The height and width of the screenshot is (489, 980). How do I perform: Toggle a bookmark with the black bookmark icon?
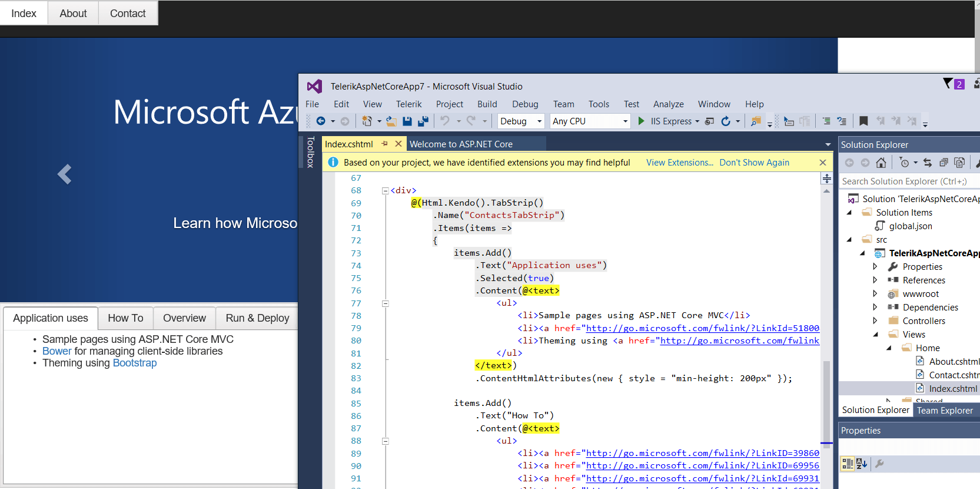(863, 121)
